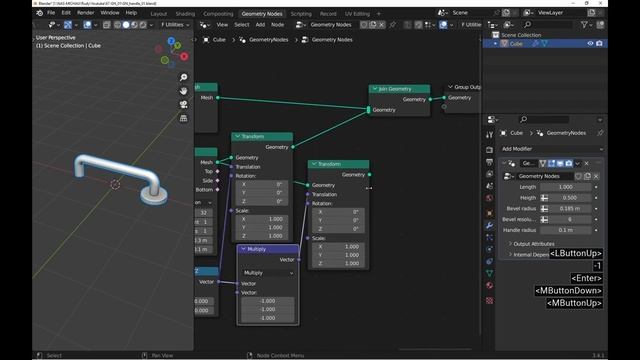
Task: Open the Object Data green triangle tab
Action: click(x=489, y=273)
